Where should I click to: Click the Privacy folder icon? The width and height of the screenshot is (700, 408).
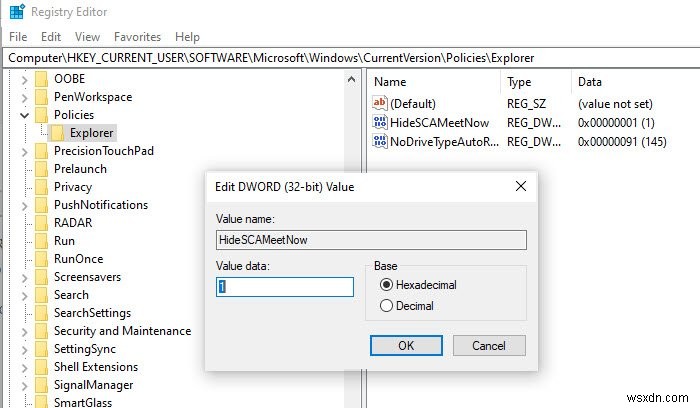(42, 187)
